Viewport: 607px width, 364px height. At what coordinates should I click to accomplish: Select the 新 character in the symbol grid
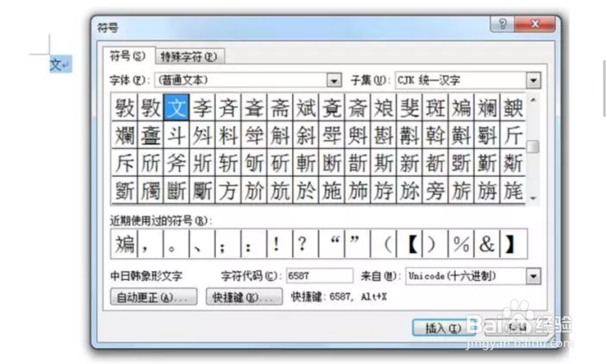coord(409,163)
